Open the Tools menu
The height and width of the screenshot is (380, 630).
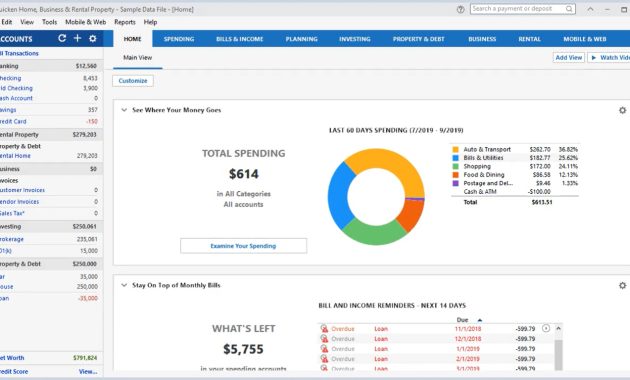coord(49,22)
